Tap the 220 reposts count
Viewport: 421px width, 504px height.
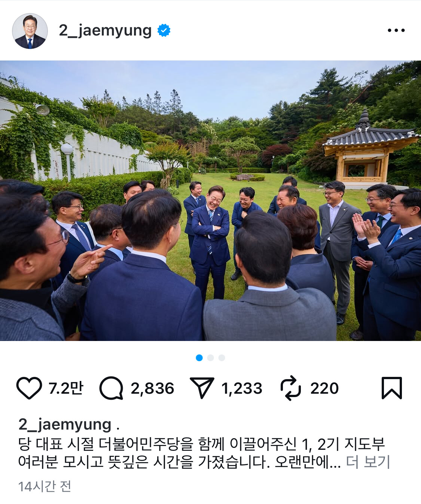click(324, 388)
